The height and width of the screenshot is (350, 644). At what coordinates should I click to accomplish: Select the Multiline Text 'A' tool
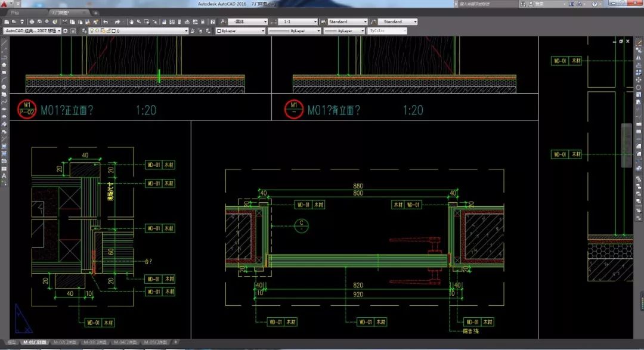tap(4, 176)
